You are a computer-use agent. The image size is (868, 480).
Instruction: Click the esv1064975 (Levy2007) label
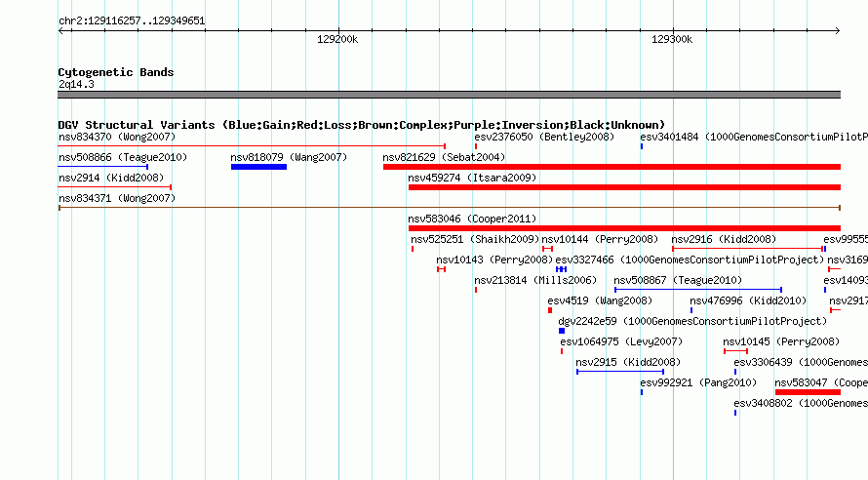(621, 341)
